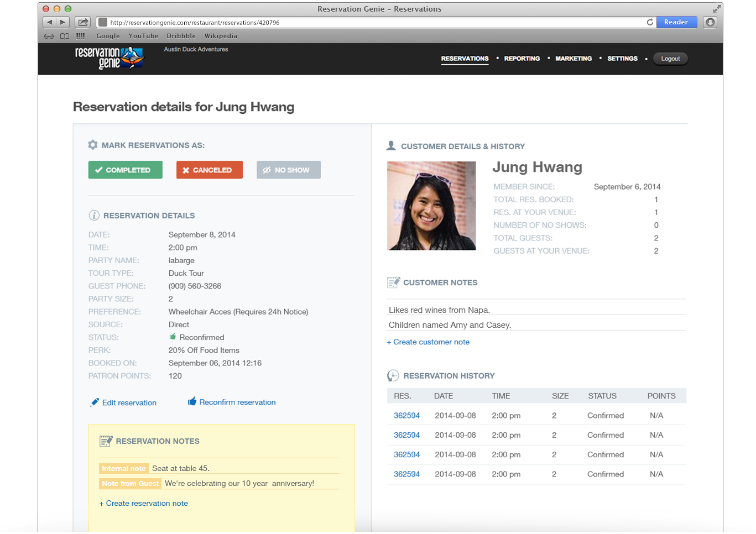Click the Austin Duck Adventures venue name
The image size is (756, 534).
point(196,49)
